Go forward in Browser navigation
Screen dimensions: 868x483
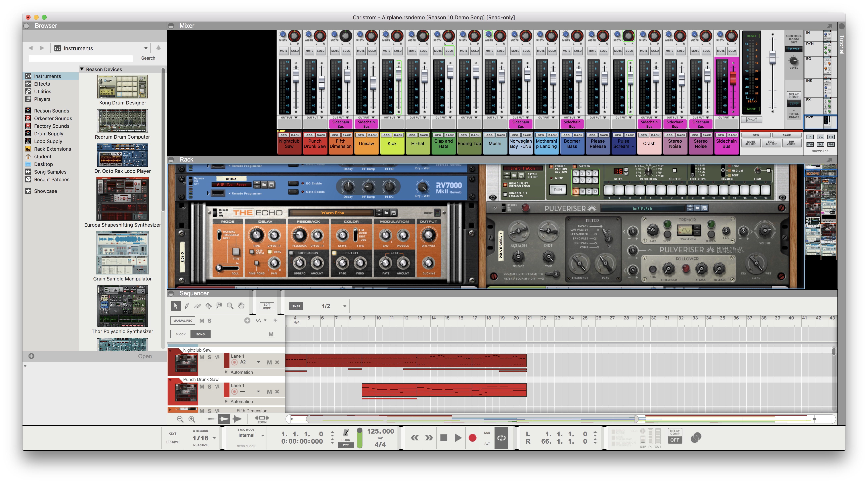coord(42,48)
